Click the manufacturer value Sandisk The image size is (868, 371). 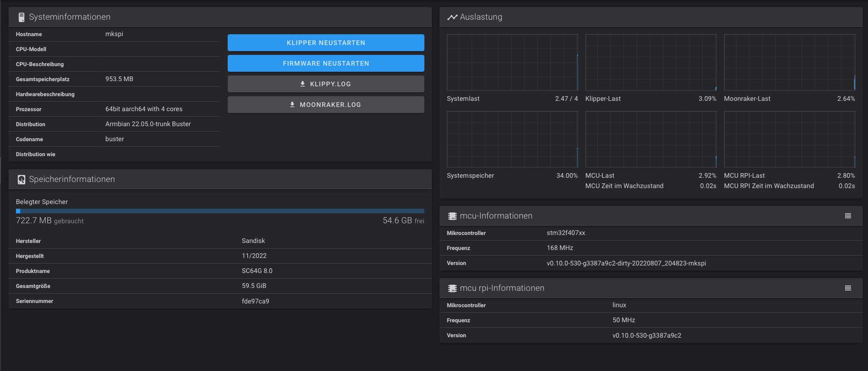pos(253,241)
